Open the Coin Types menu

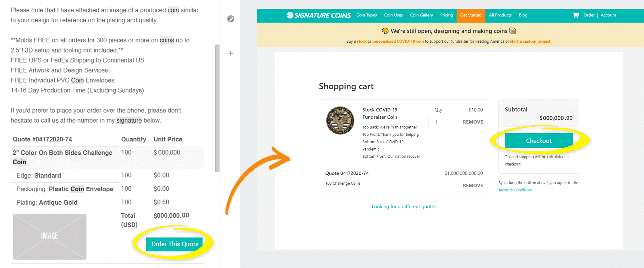click(366, 15)
